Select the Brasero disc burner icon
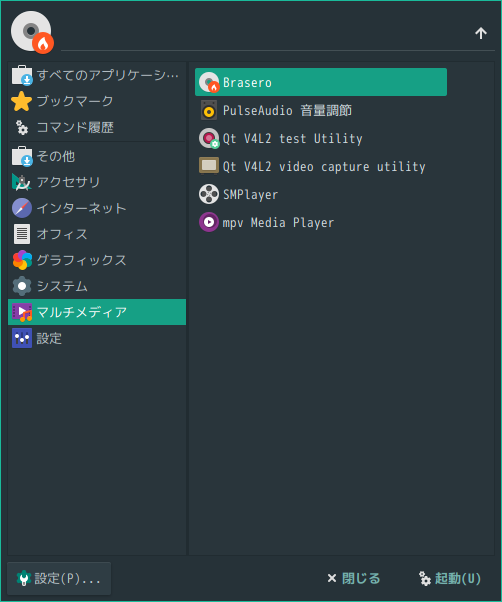 coord(209,82)
